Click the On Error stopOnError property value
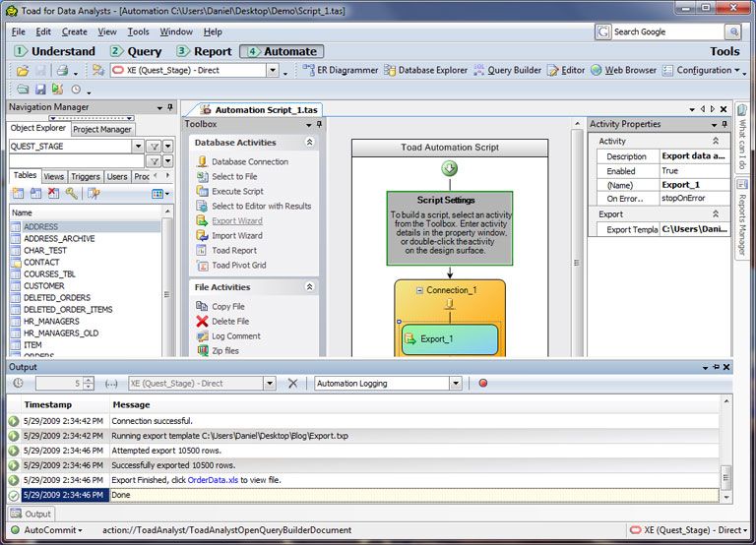The height and width of the screenshot is (545, 756). tap(694, 199)
